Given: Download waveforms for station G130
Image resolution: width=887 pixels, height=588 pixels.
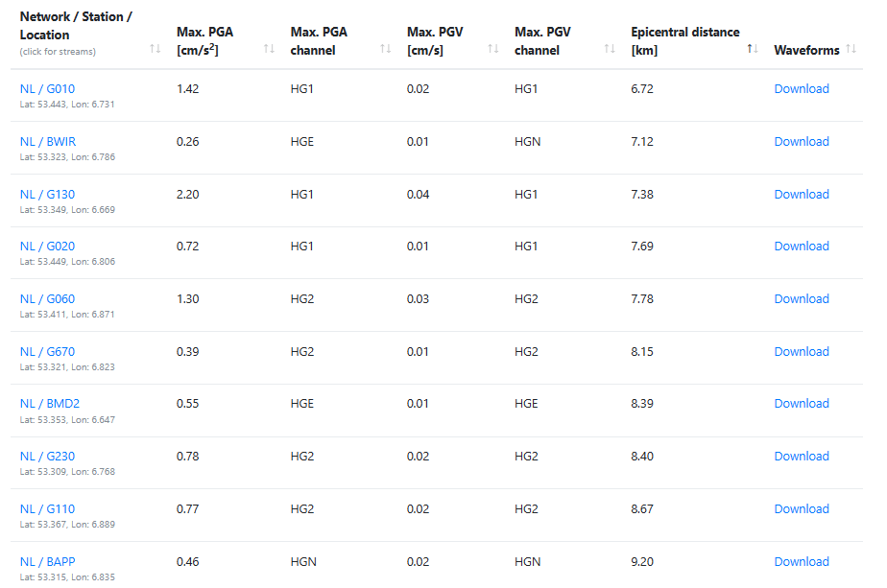Looking at the screenshot, I should click(802, 194).
